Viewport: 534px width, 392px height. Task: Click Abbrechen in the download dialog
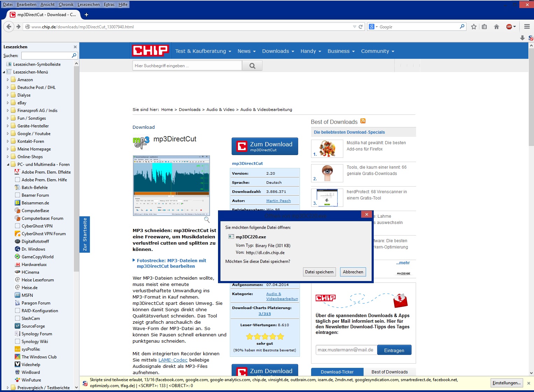353,272
